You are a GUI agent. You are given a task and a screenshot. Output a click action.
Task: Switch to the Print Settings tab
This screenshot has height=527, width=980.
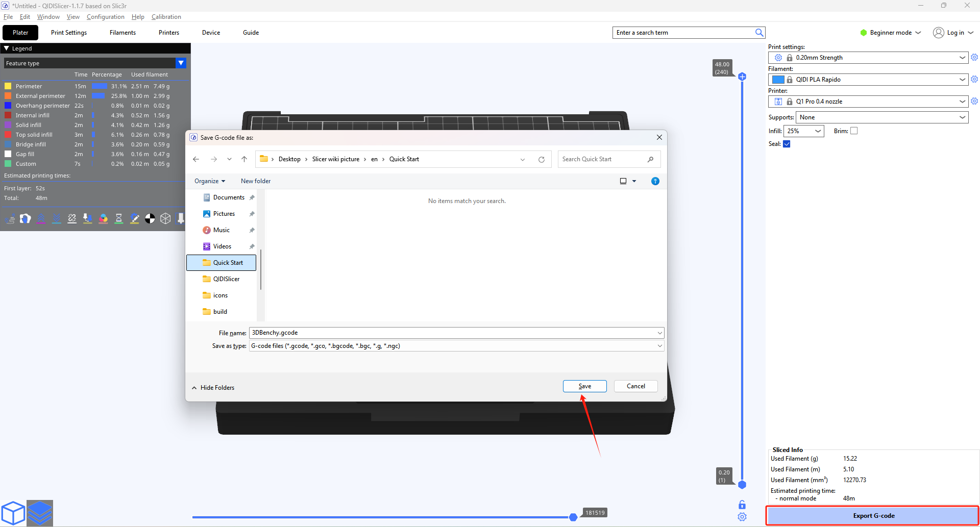coord(69,33)
